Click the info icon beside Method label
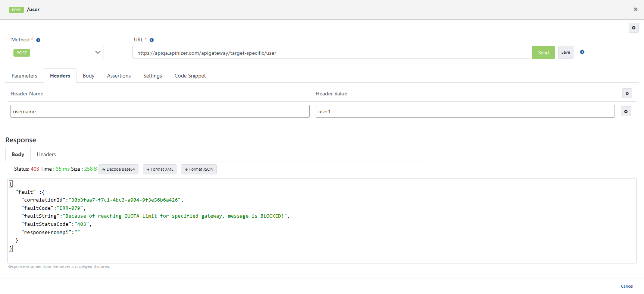This screenshot has width=644, height=294. (x=38, y=40)
